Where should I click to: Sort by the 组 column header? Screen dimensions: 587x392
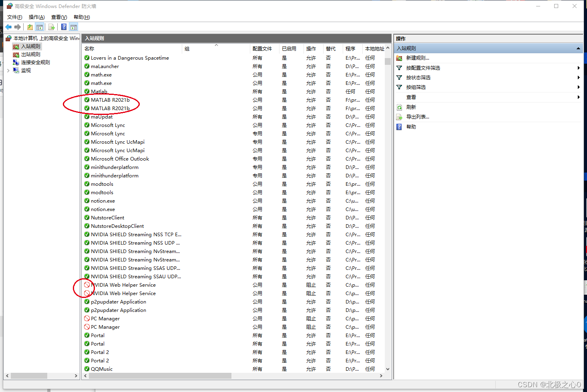(x=216, y=49)
